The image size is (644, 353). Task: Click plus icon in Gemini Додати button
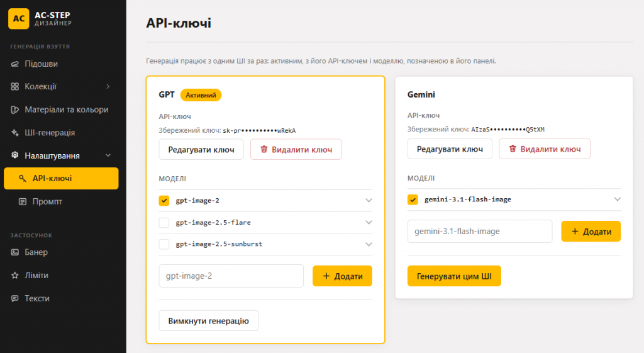(575, 232)
